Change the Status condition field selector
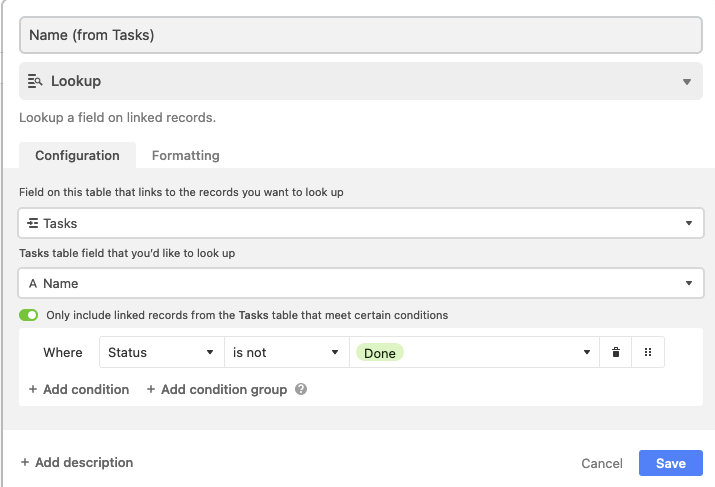This screenshot has width=715, height=487. point(162,352)
